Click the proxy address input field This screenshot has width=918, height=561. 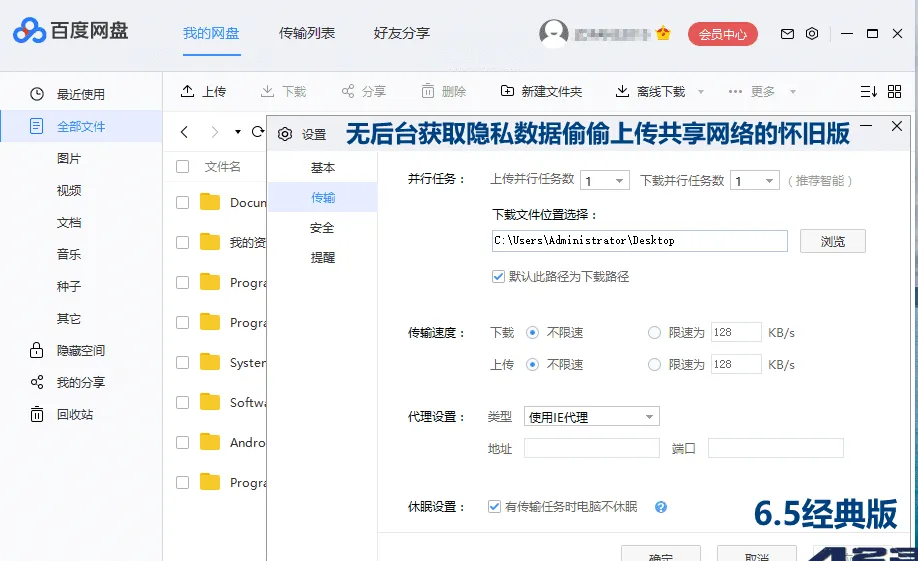(592, 449)
